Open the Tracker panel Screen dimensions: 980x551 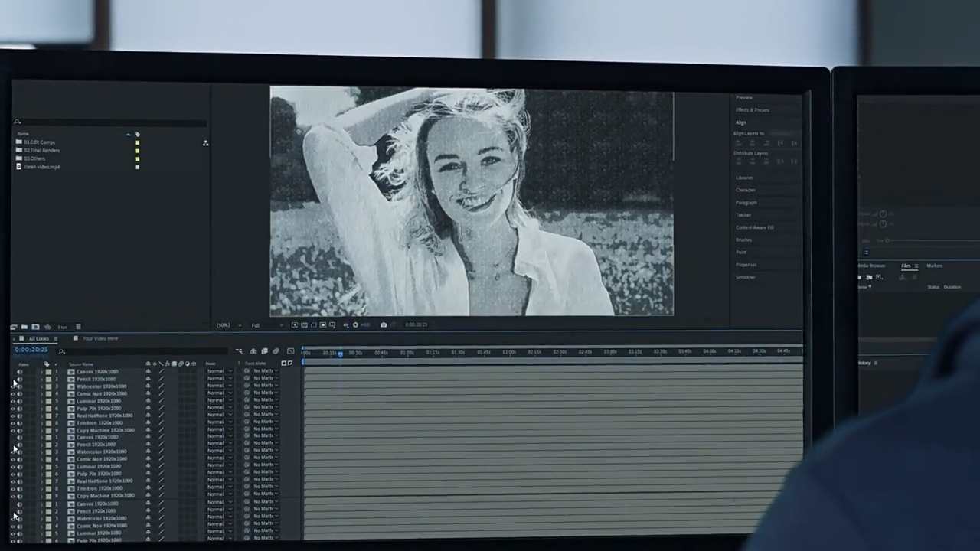[743, 215]
